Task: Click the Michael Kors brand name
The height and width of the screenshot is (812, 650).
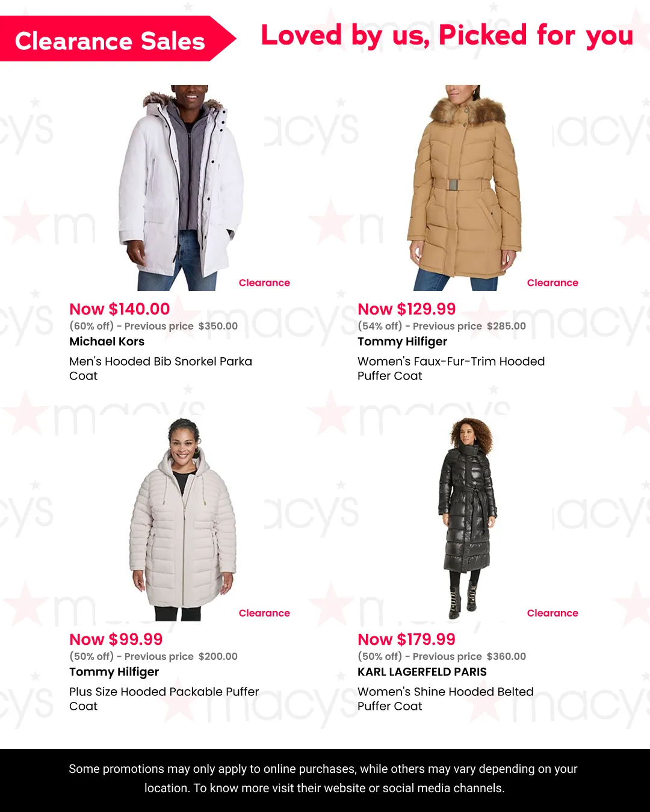Action: pyautogui.click(x=107, y=342)
